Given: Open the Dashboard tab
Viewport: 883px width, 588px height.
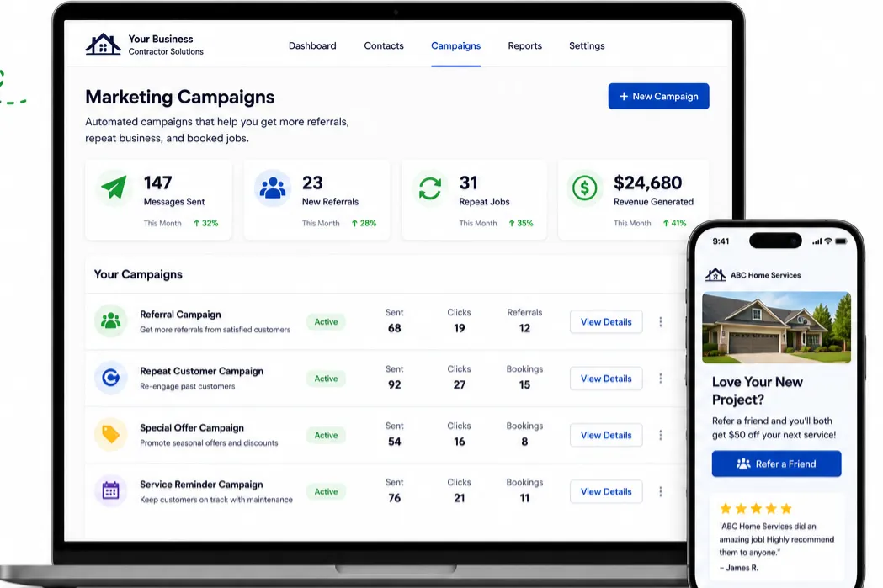Looking at the screenshot, I should (312, 45).
